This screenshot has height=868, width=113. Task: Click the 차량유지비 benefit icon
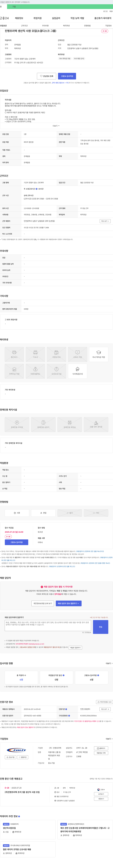coord(56,354)
